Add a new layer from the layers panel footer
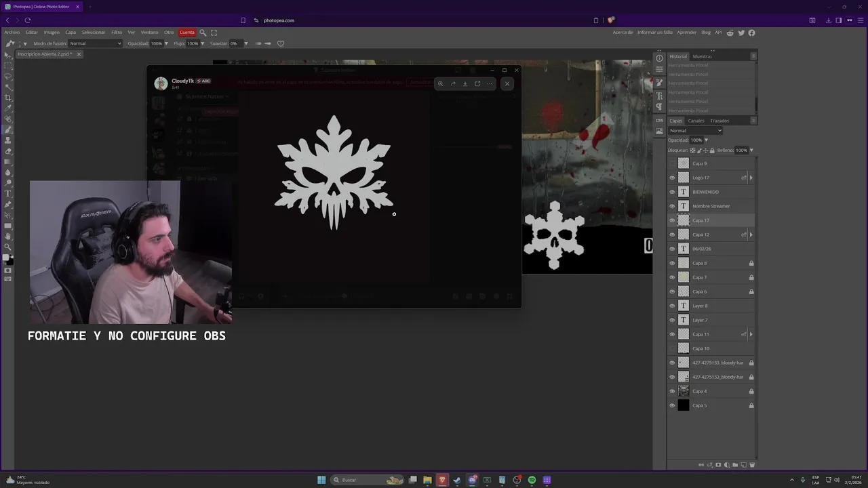The width and height of the screenshot is (868, 488). 744,465
